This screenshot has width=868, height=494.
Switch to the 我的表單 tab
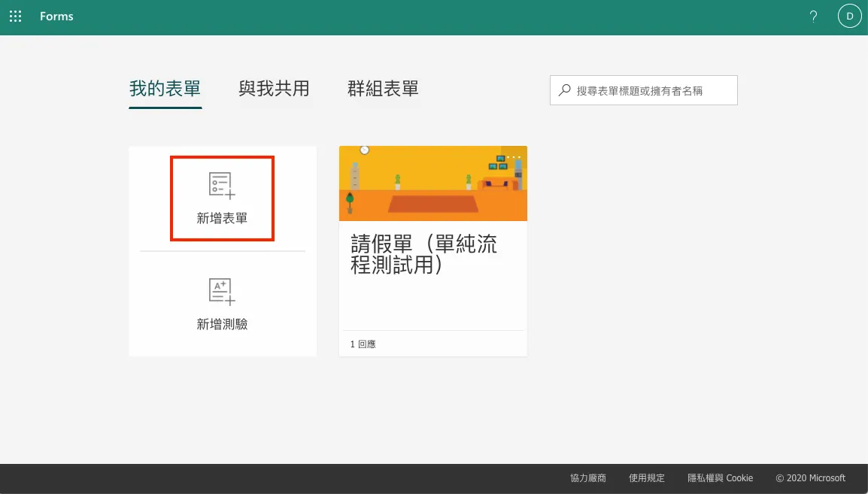point(165,89)
